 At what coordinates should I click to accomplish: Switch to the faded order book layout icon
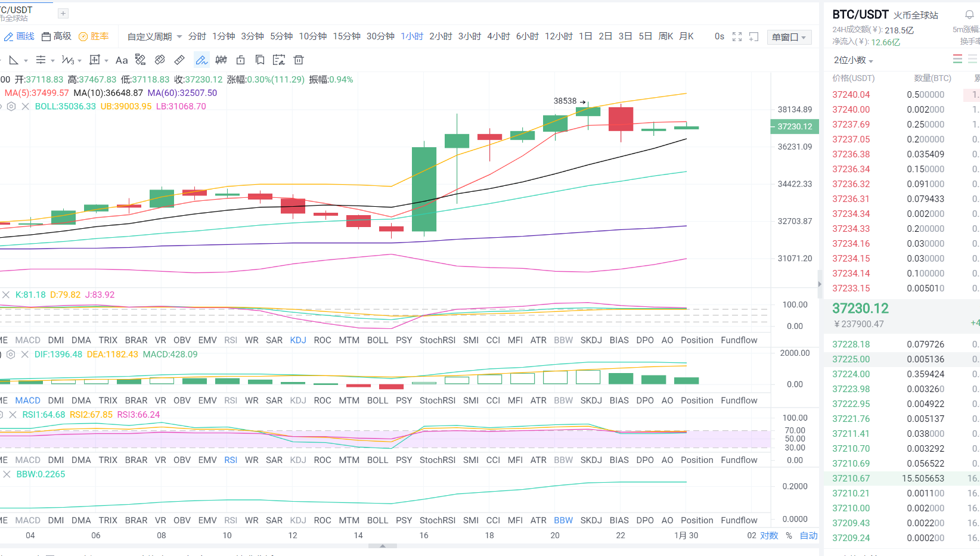(x=973, y=59)
